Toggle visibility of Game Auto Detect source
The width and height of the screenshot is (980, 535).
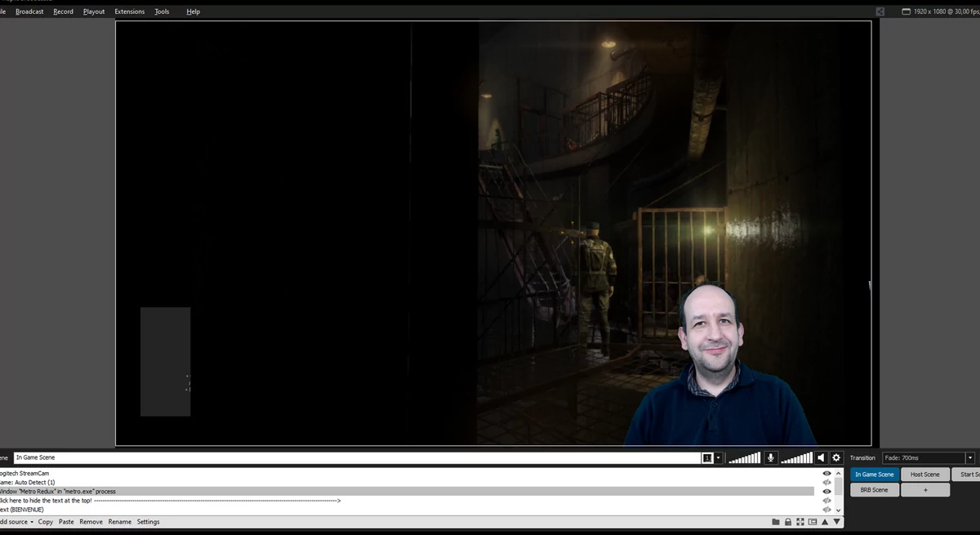(x=826, y=483)
